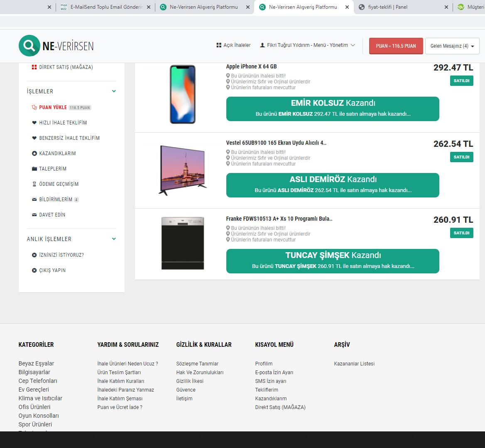Click the Puan Yükle icon in the sidebar
Image resolution: width=485 pixels, height=448 pixels.
(34, 107)
